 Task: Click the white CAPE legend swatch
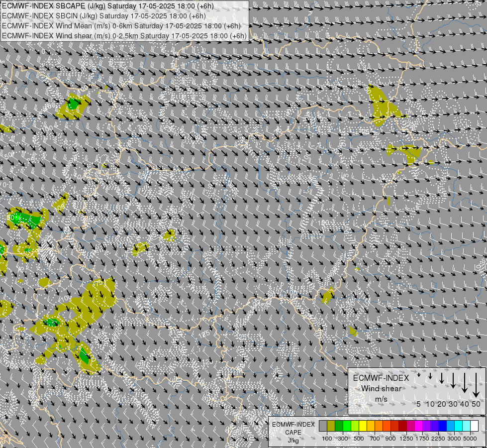(x=474, y=426)
